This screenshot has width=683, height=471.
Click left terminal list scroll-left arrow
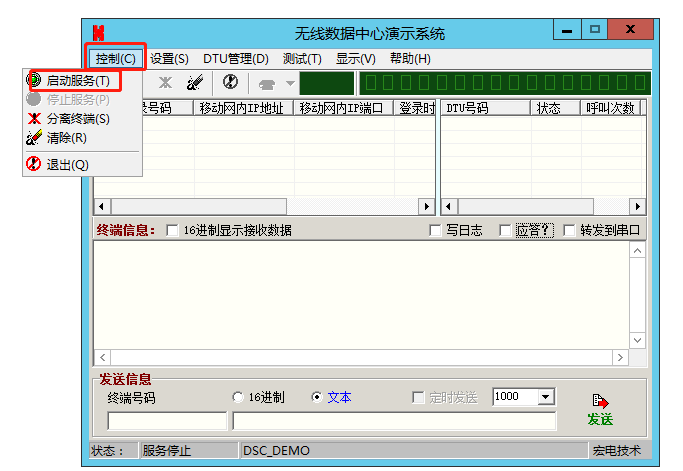(x=102, y=207)
